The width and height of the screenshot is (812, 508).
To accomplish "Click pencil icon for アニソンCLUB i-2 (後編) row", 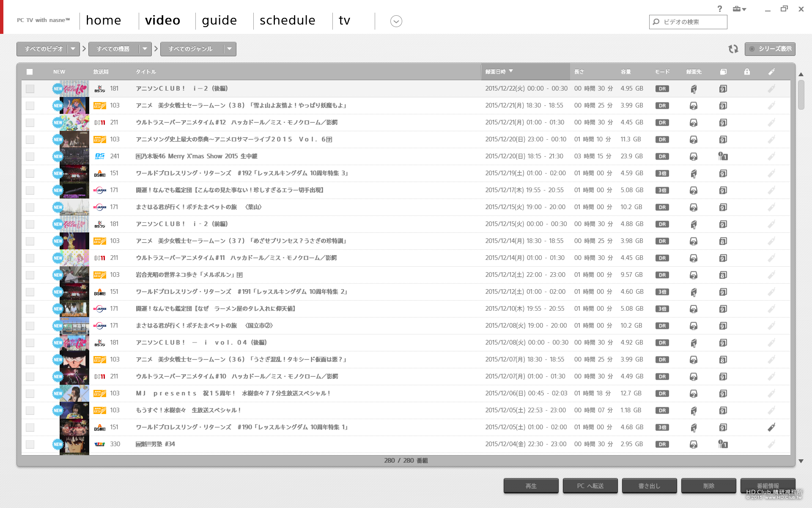I will click(771, 88).
